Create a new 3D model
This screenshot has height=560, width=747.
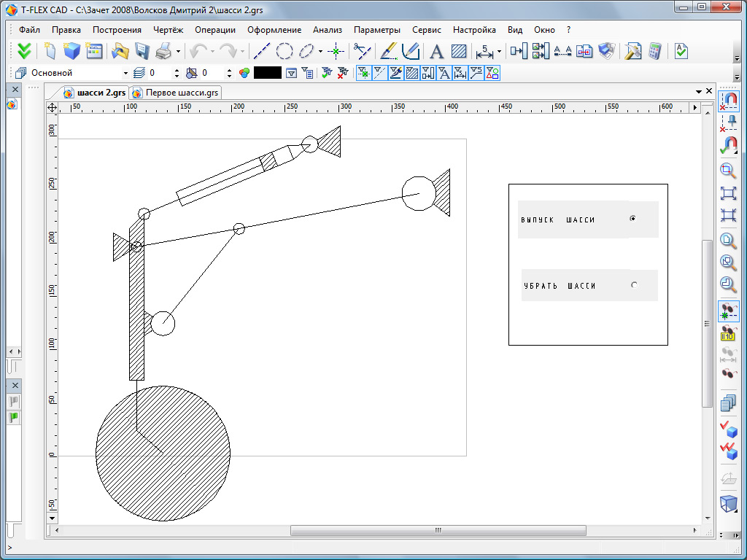tap(72, 51)
